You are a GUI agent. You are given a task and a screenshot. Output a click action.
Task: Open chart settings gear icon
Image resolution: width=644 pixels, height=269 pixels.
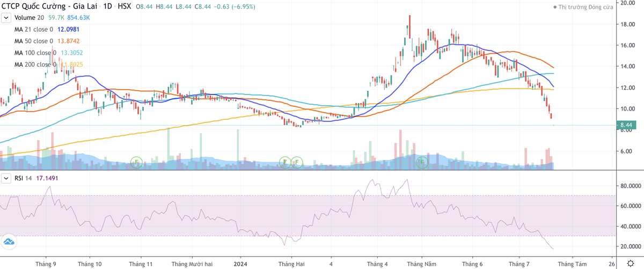click(x=631, y=264)
